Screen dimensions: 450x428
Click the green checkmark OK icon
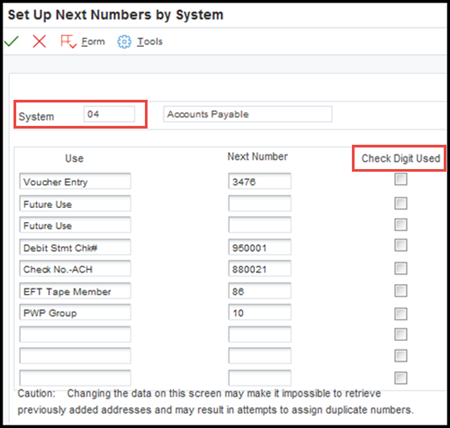coord(12,41)
